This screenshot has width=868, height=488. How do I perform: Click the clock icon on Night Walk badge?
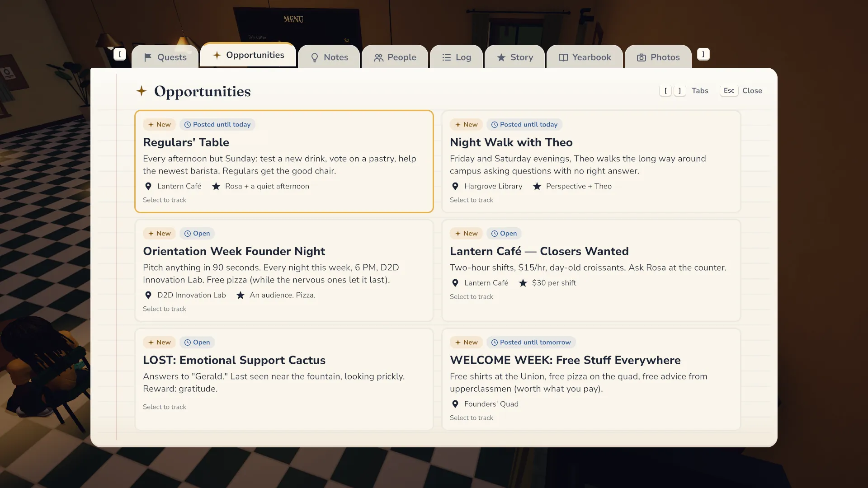tap(494, 125)
